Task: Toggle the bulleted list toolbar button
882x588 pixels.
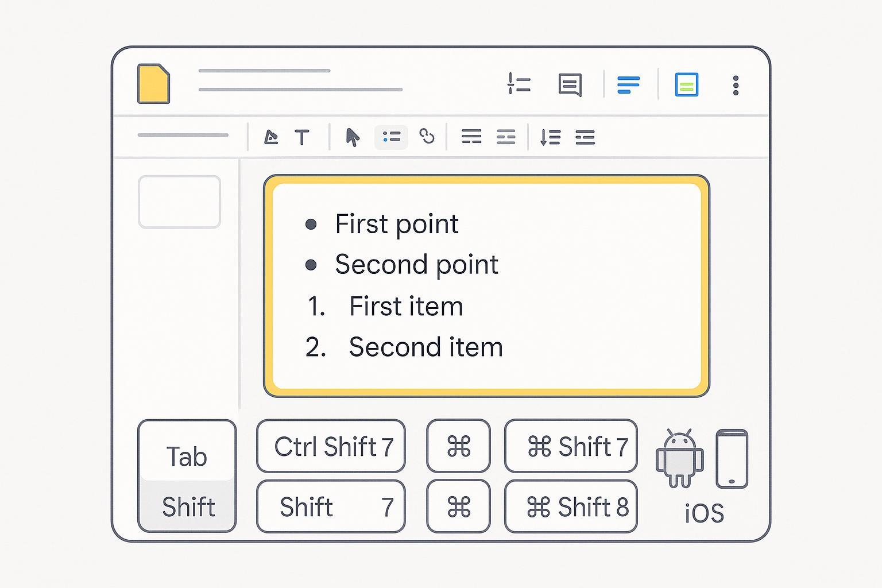Action: (391, 137)
